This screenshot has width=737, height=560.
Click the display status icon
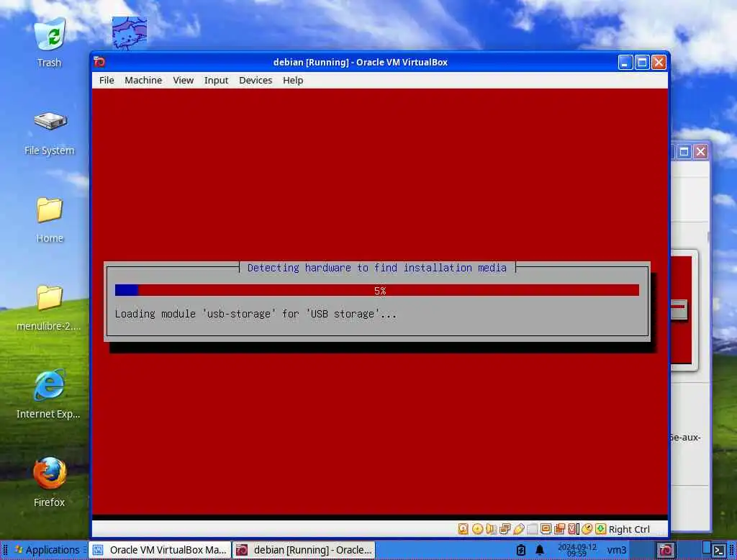pos(546,529)
